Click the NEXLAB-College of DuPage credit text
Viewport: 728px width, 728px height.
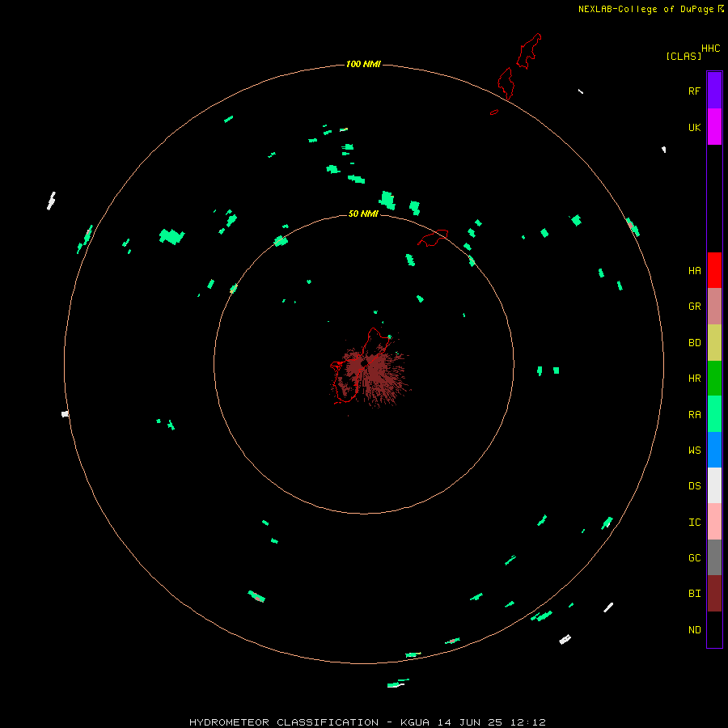pyautogui.click(x=645, y=9)
